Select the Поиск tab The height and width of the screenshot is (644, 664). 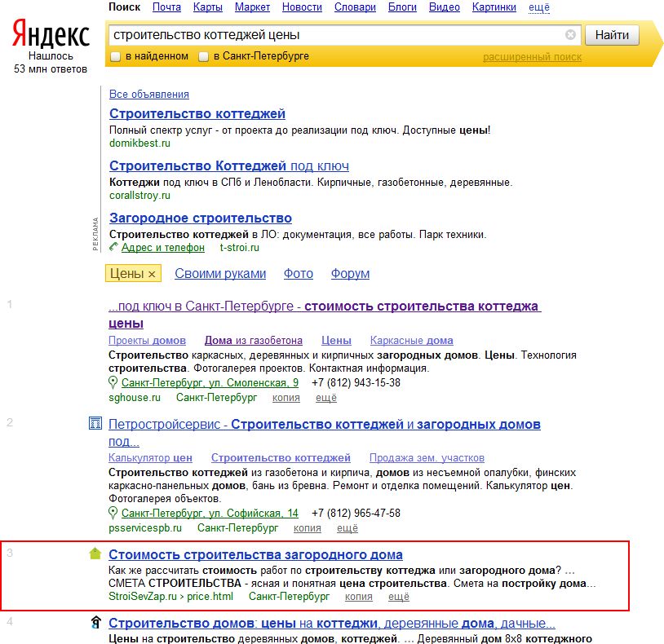pyautogui.click(x=125, y=7)
